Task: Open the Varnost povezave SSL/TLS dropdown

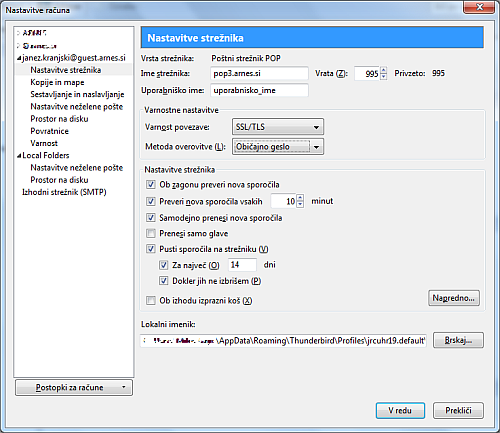Action: 278,127
